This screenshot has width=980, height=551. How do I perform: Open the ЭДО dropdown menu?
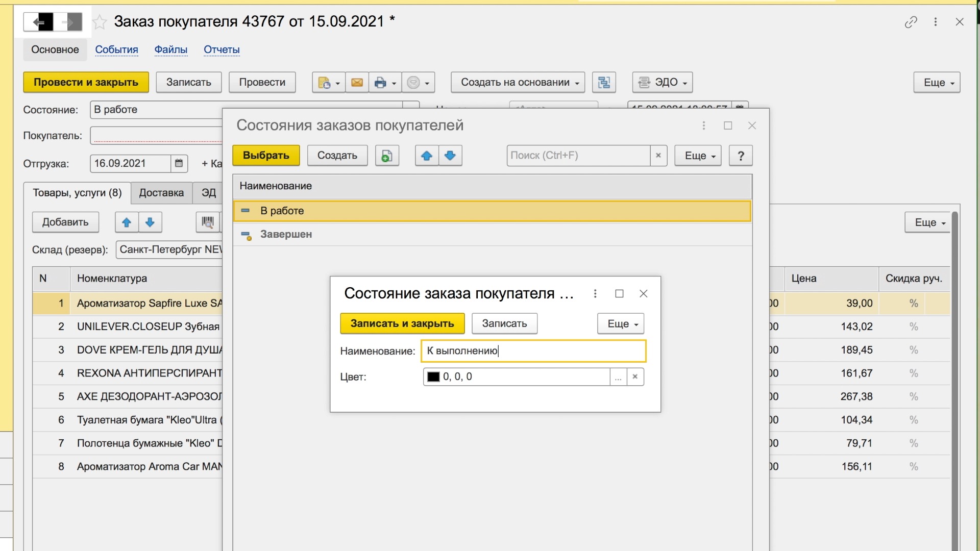click(663, 82)
